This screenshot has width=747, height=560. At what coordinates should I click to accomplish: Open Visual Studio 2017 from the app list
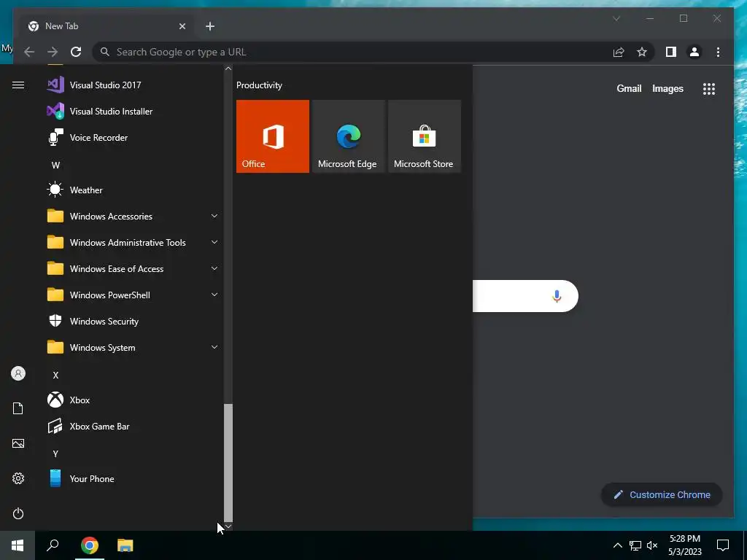tap(133, 85)
